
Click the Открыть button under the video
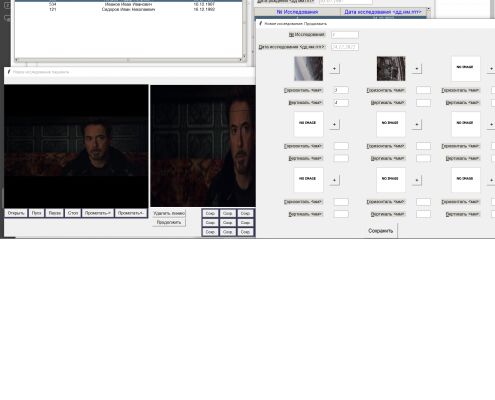click(x=16, y=213)
